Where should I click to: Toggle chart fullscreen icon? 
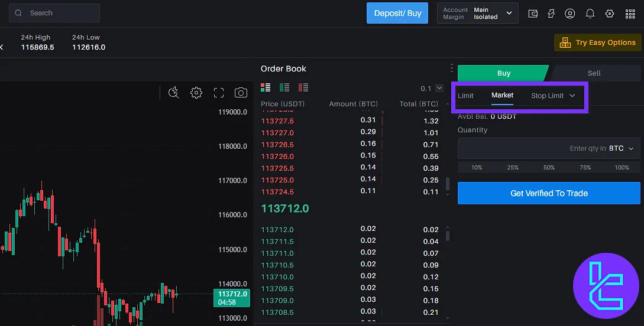coord(219,93)
